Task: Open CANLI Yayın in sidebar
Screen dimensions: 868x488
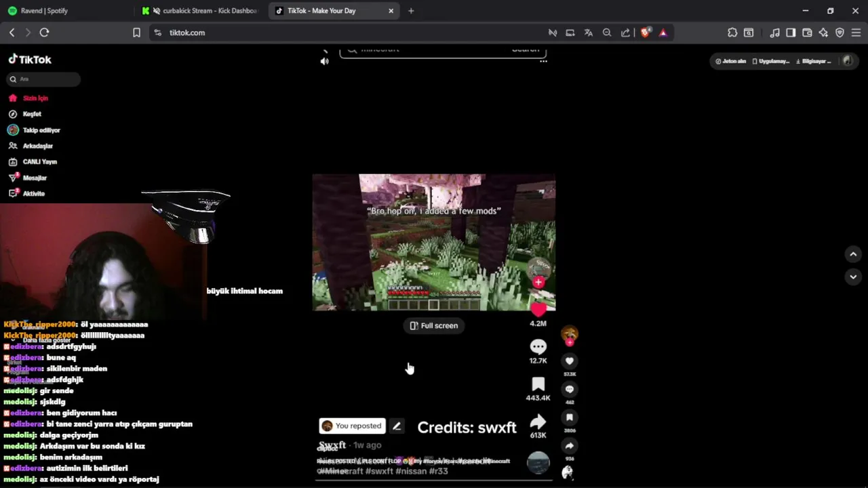Action: (x=33, y=162)
